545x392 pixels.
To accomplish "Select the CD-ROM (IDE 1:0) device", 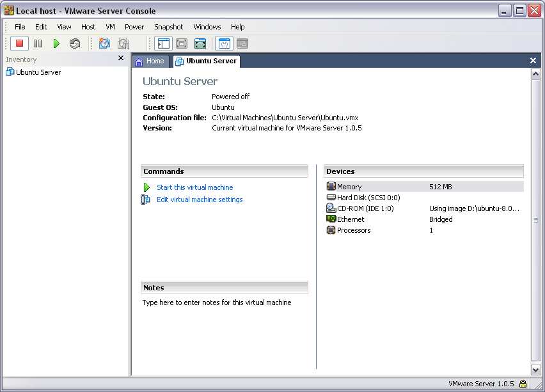I will [x=424, y=208].
